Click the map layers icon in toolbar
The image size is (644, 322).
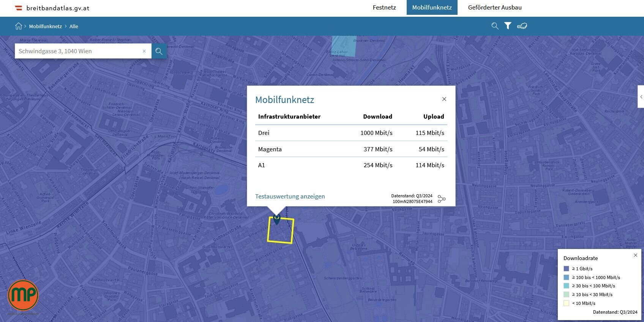522,26
